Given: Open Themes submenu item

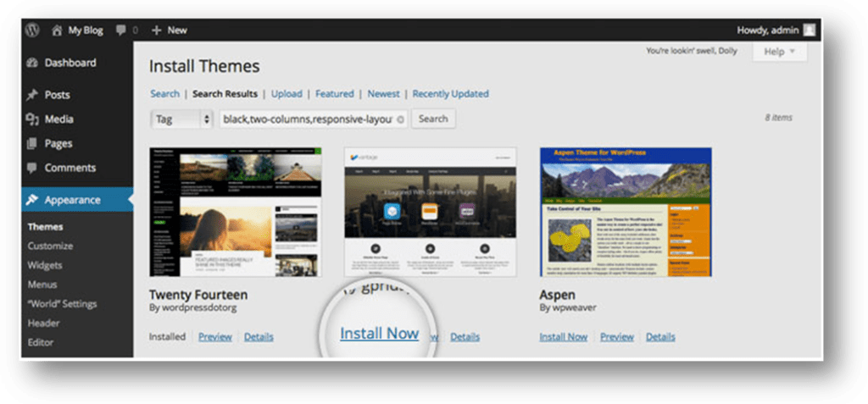Looking at the screenshot, I should [46, 227].
